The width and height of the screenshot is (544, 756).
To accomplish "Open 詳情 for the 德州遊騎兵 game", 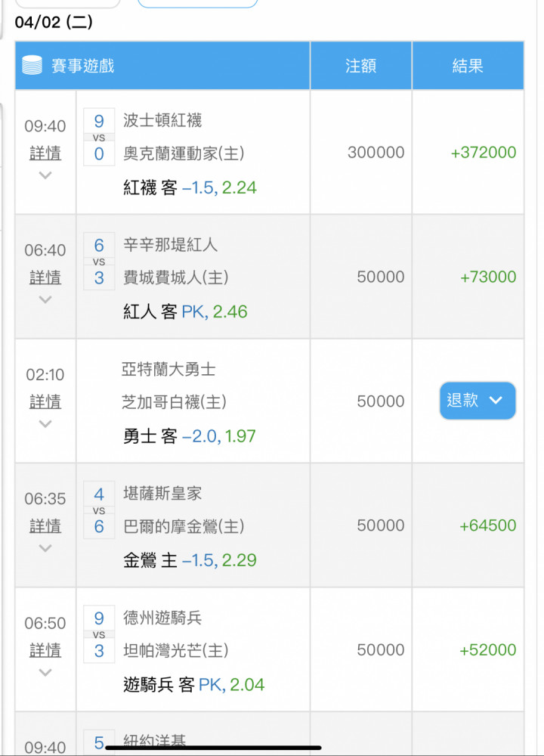I will (x=45, y=650).
